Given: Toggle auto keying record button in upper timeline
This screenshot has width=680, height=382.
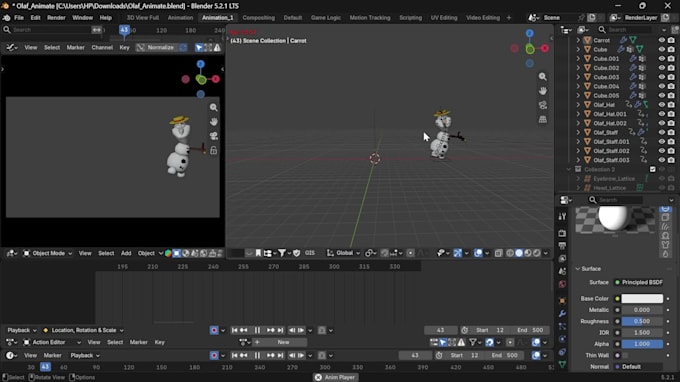Looking at the screenshot, I should click(x=214, y=330).
